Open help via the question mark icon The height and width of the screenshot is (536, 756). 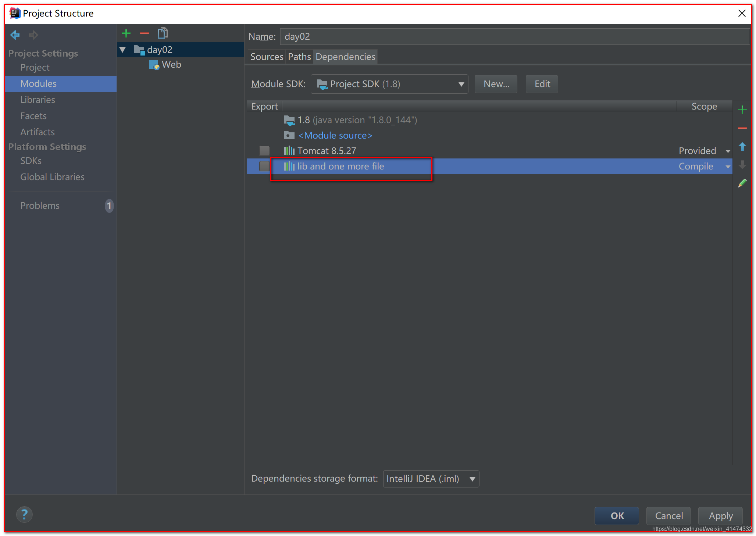24,515
